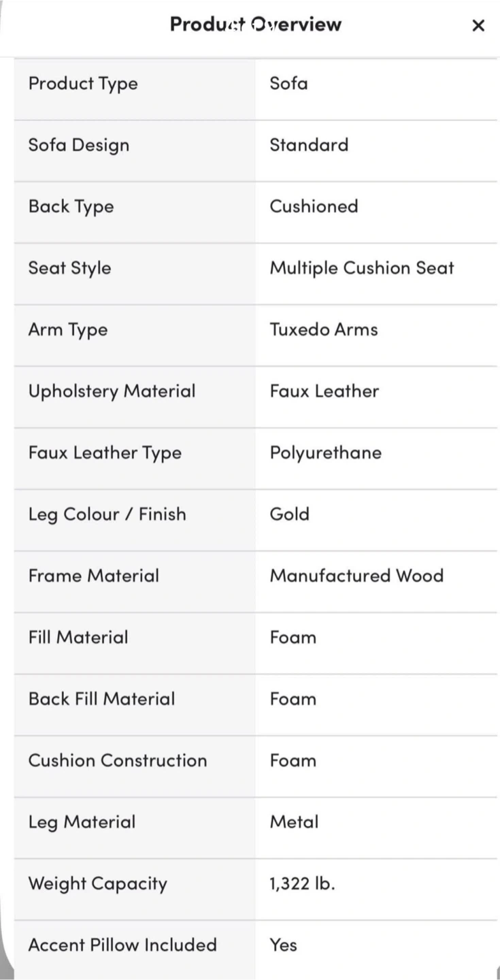Select the 1,322 lb. weight value
This screenshot has width=500, height=980.
point(302,883)
